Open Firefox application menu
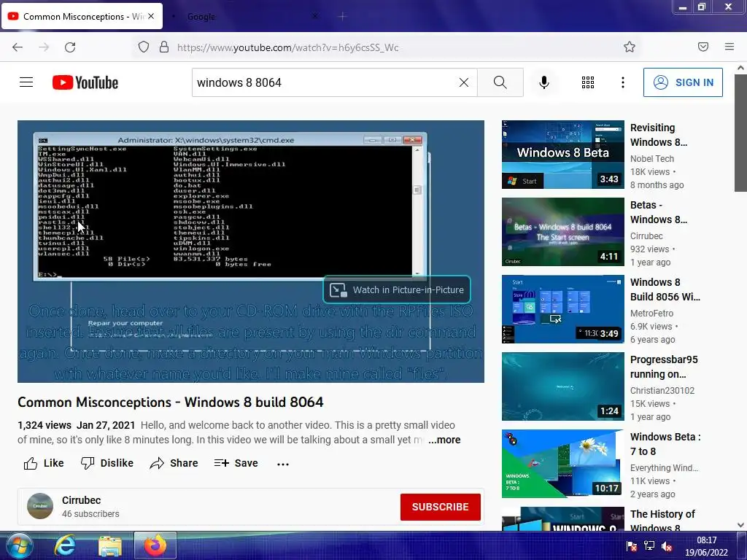 pyautogui.click(x=729, y=47)
